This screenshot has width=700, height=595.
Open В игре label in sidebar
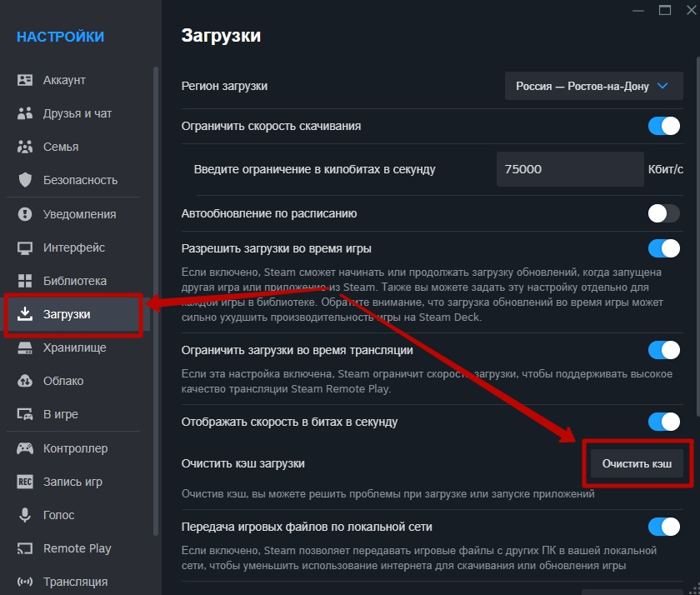click(x=61, y=414)
